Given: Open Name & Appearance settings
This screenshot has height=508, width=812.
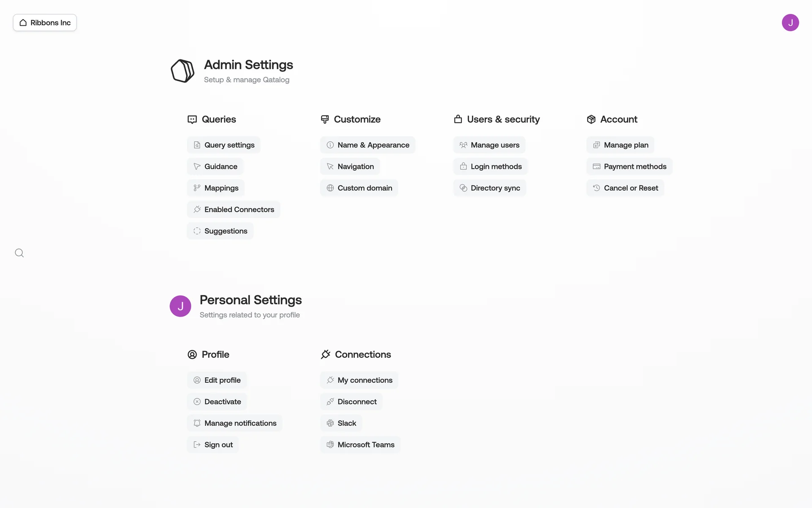Looking at the screenshot, I should coord(368,145).
